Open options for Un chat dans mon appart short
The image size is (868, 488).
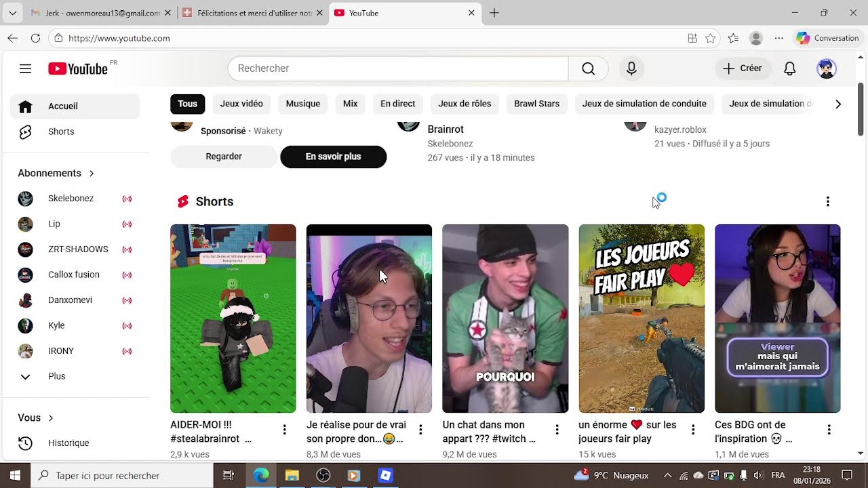tap(557, 430)
